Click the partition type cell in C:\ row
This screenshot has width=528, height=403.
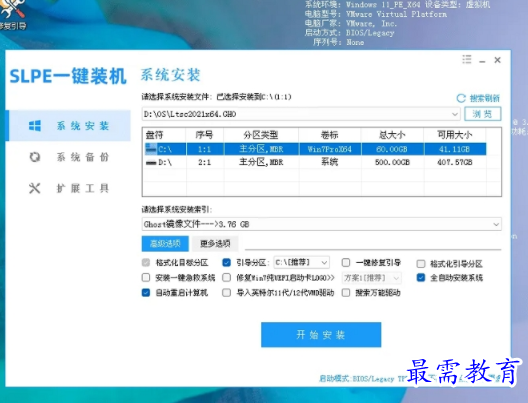261,149
